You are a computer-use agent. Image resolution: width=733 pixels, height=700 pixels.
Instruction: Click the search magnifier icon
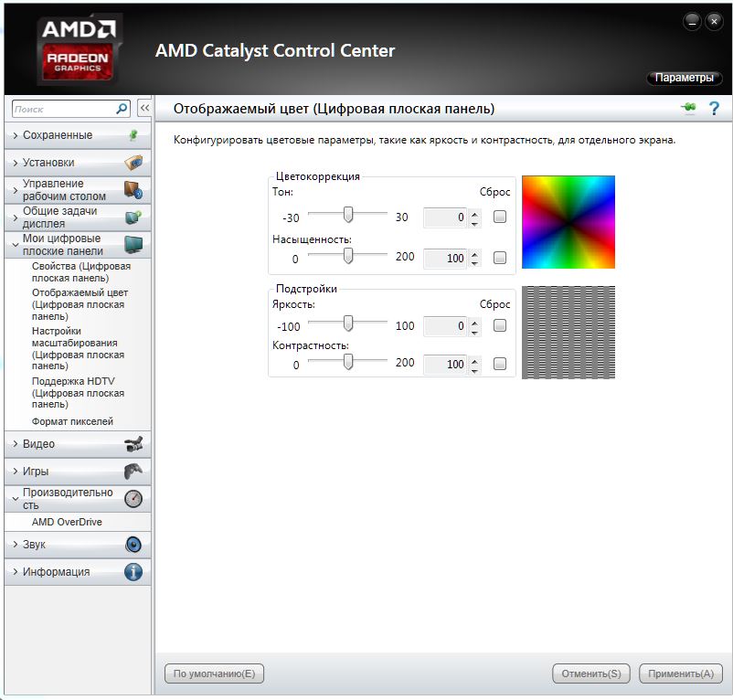pos(122,109)
